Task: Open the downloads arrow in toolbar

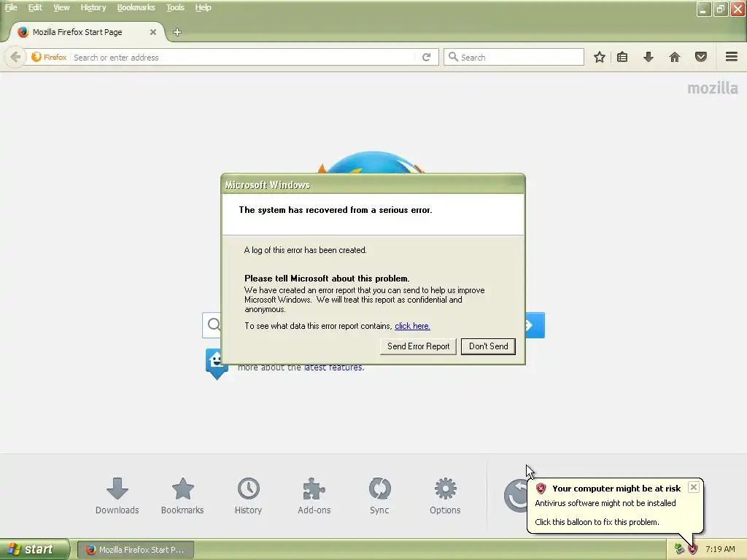Action: 649,57
